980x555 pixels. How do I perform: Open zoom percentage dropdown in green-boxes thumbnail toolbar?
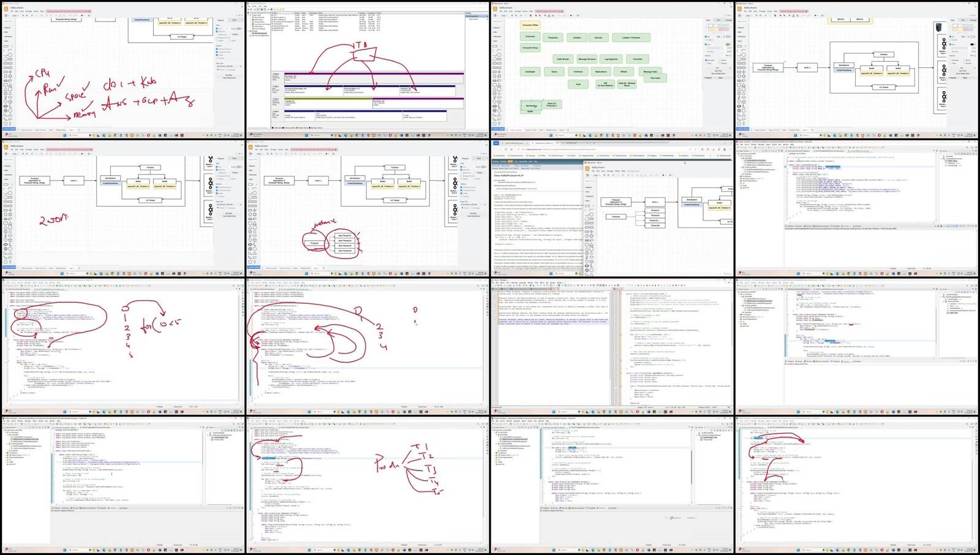(505, 15)
